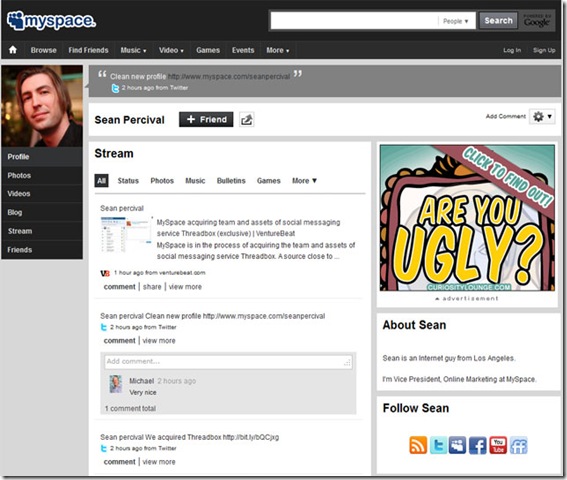The width and height of the screenshot is (567, 480).
Task: Open Friends in the left sidebar
Action: pyautogui.click(x=42, y=250)
